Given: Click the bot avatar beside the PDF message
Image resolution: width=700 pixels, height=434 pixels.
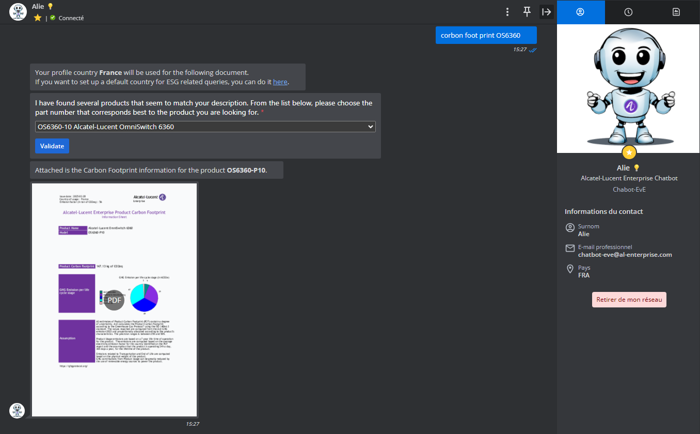Looking at the screenshot, I should point(17,410).
